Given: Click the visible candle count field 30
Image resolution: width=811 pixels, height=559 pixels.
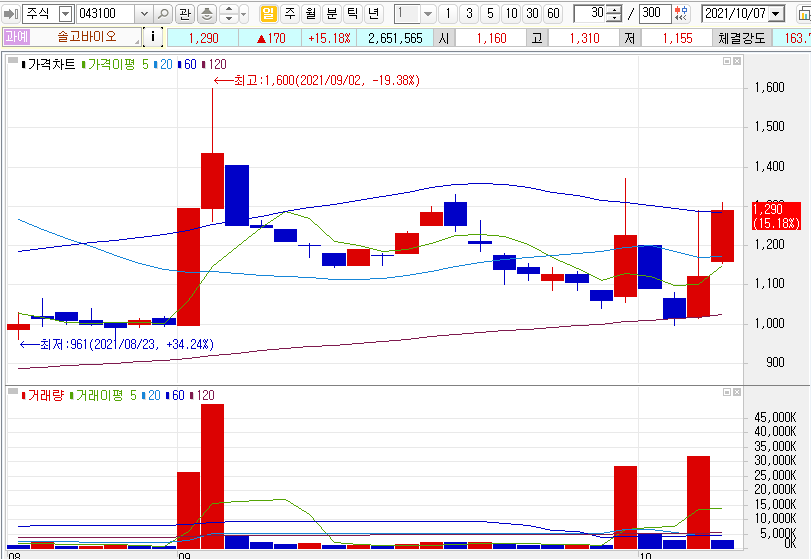Looking at the screenshot, I should click(x=590, y=13).
